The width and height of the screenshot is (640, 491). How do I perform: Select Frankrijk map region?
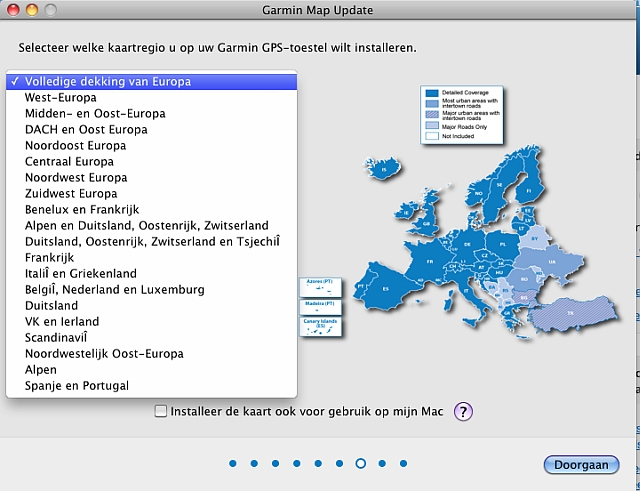click(x=151, y=258)
